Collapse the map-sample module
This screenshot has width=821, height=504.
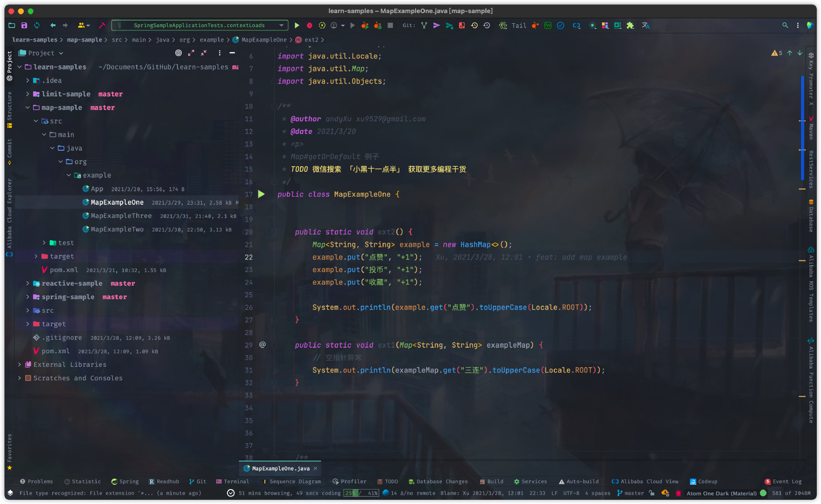[28, 107]
